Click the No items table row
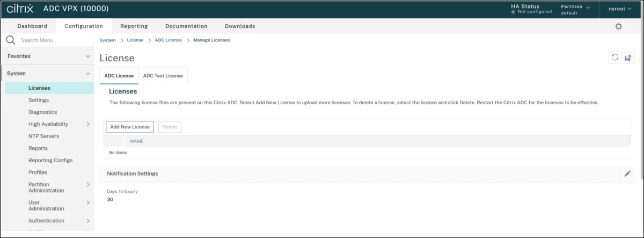 [x=368, y=153]
